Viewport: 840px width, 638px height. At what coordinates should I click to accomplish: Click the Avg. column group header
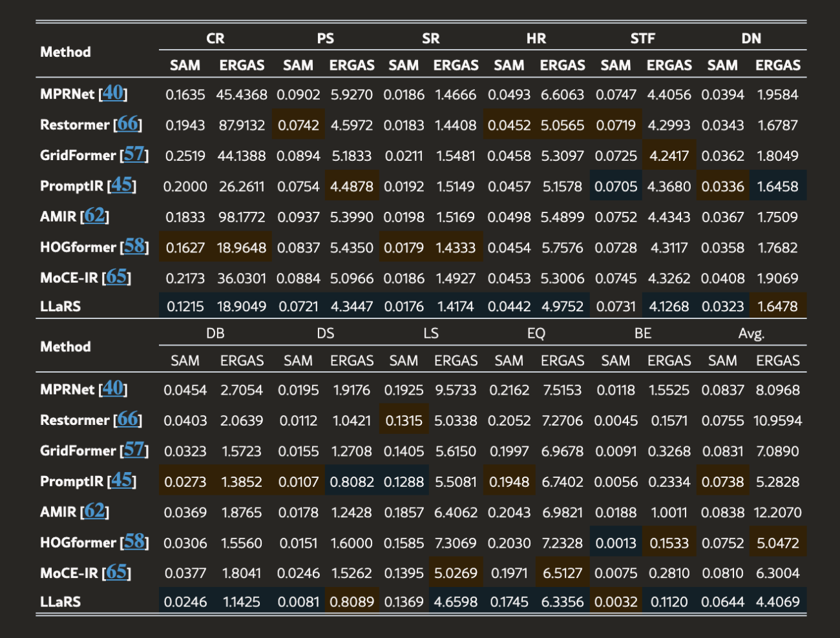[751, 334]
